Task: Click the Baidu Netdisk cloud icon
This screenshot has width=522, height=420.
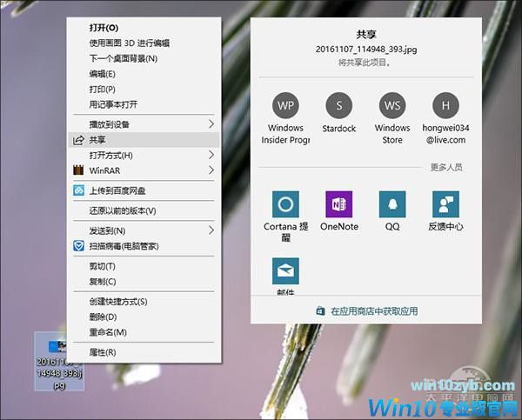Action: click(x=78, y=190)
